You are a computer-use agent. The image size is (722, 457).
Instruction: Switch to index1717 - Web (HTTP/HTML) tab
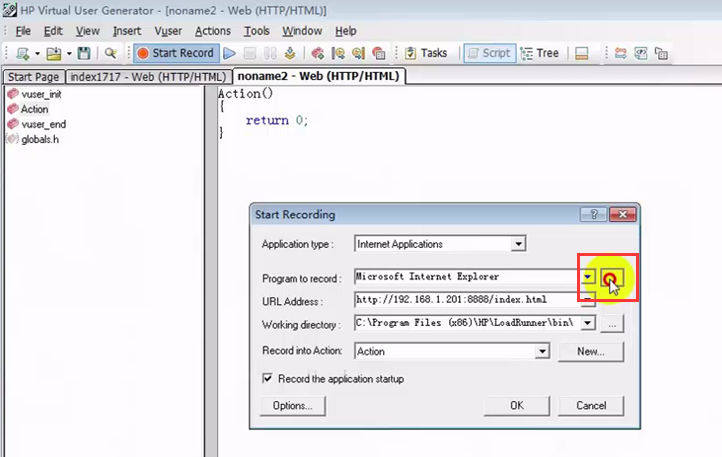click(148, 76)
